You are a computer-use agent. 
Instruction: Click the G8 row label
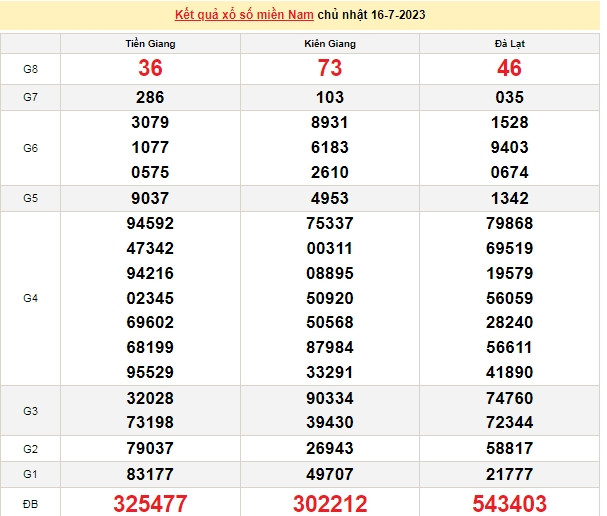pos(31,69)
